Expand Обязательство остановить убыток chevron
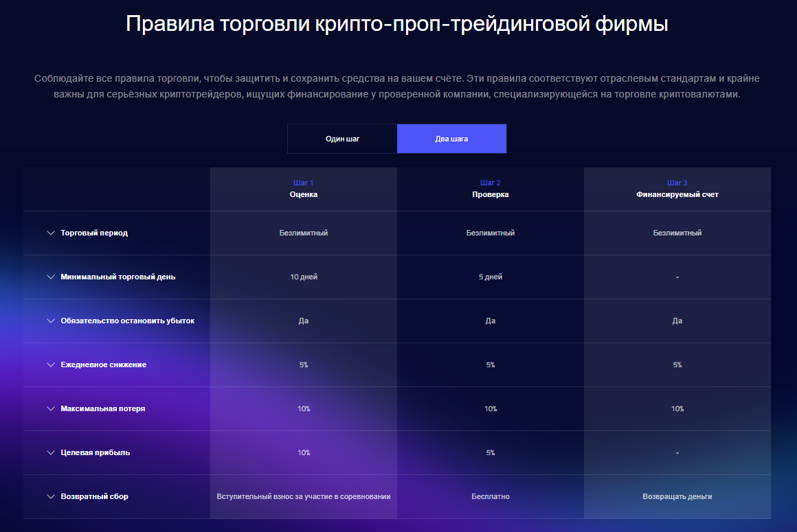 pos(51,321)
